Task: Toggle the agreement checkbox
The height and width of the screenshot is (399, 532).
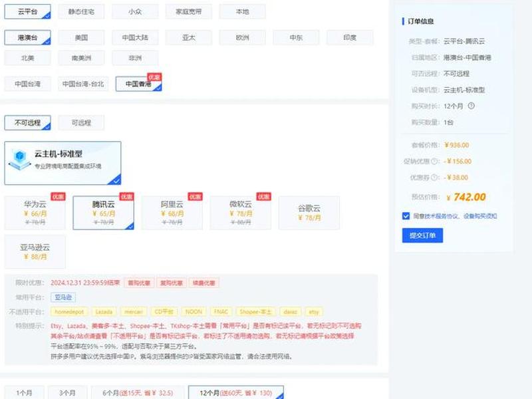Action: pyautogui.click(x=406, y=216)
